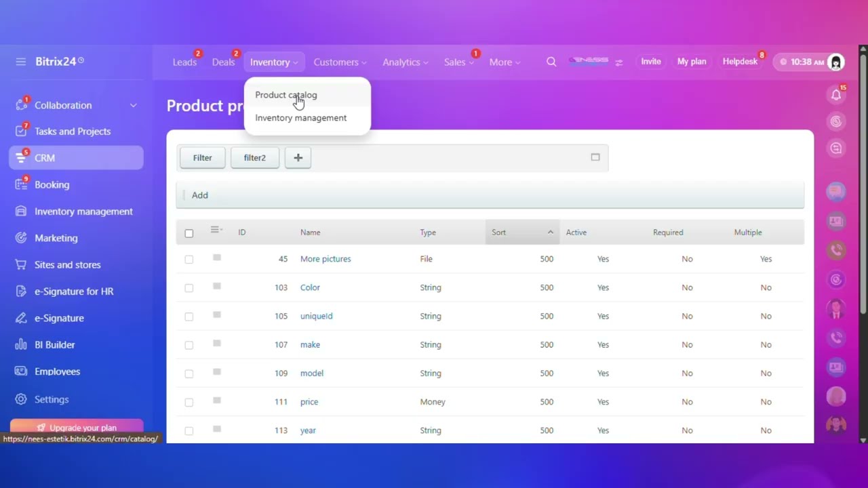Click the Settings gear icon
868x488 pixels.
point(21,399)
